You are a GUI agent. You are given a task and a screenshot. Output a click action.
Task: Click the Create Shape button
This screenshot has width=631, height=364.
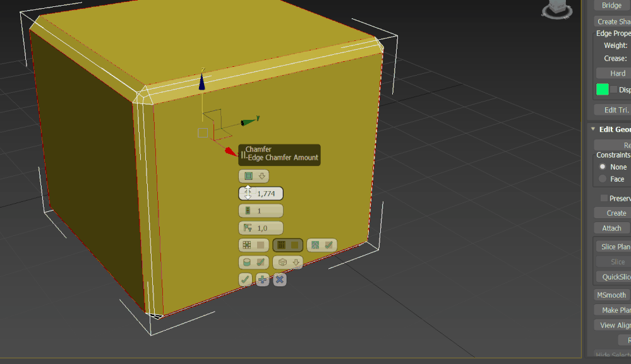[613, 21]
